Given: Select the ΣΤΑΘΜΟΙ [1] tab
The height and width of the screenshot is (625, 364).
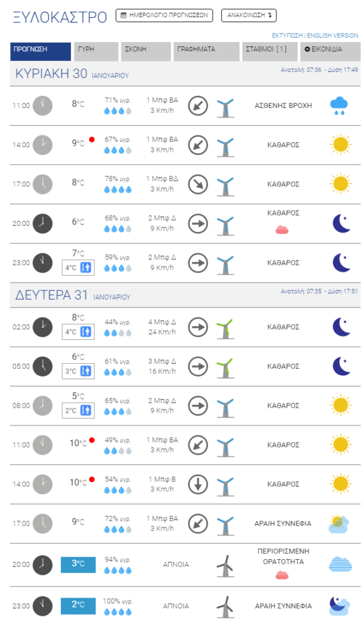Looking at the screenshot, I should click(269, 51).
